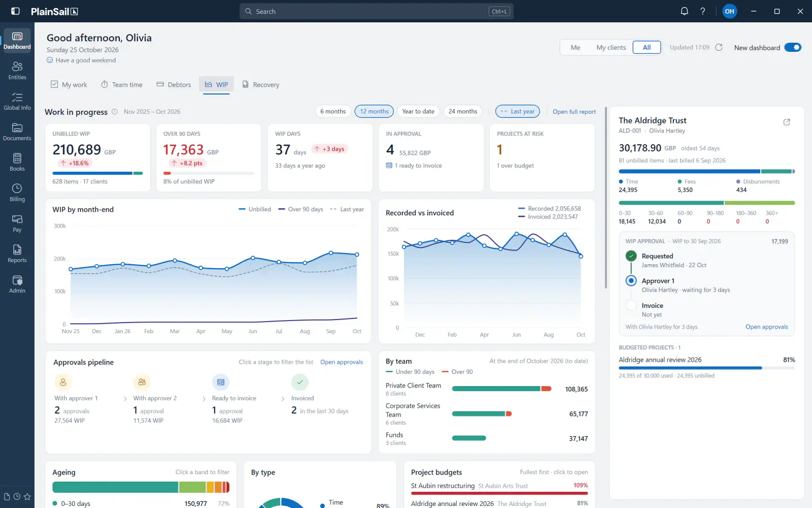Click the green 0–30 days ageing band
Viewport: 812px width, 508px height.
(115, 487)
